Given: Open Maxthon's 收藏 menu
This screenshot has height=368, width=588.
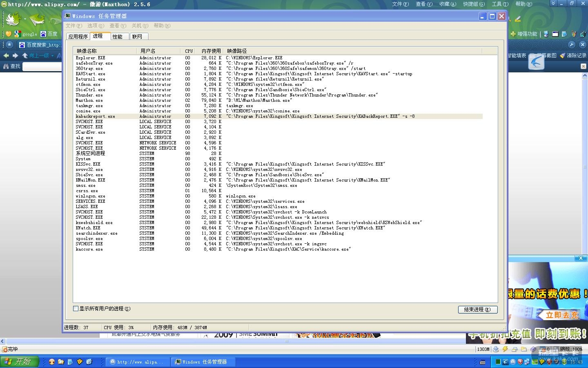Looking at the screenshot, I should click(x=448, y=4).
